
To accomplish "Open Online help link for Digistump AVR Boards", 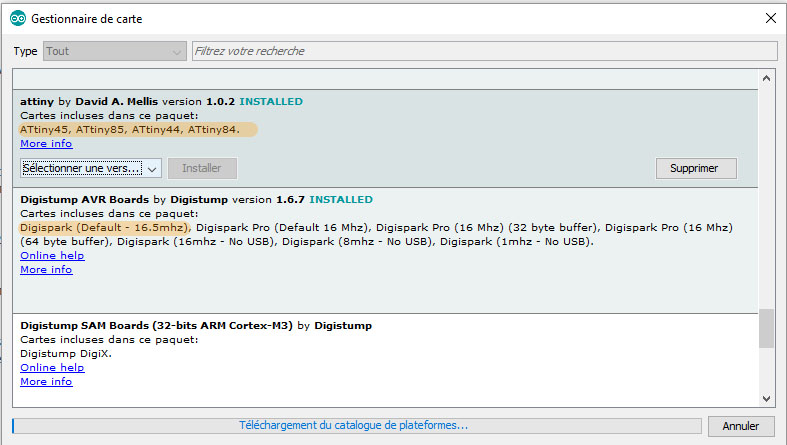I will 52,255.
